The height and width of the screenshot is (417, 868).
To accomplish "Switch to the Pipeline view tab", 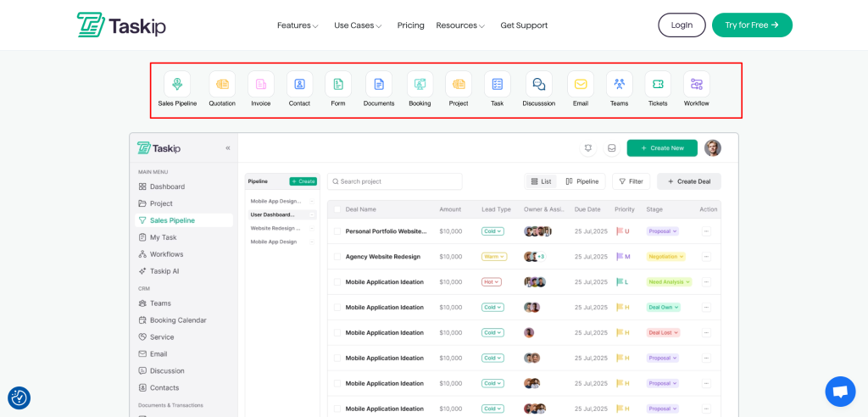I will click(581, 181).
